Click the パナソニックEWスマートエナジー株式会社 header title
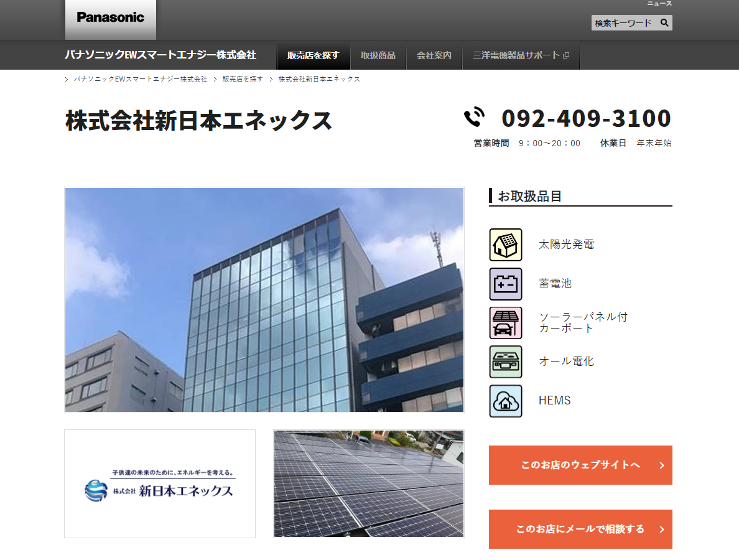The width and height of the screenshot is (739, 560). (160, 55)
